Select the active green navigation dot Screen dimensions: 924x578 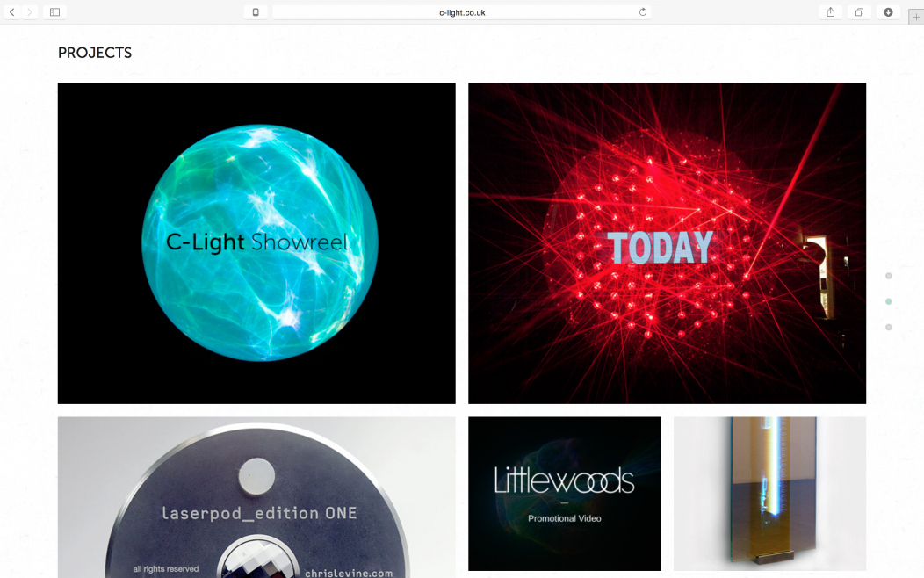pyautogui.click(x=889, y=301)
